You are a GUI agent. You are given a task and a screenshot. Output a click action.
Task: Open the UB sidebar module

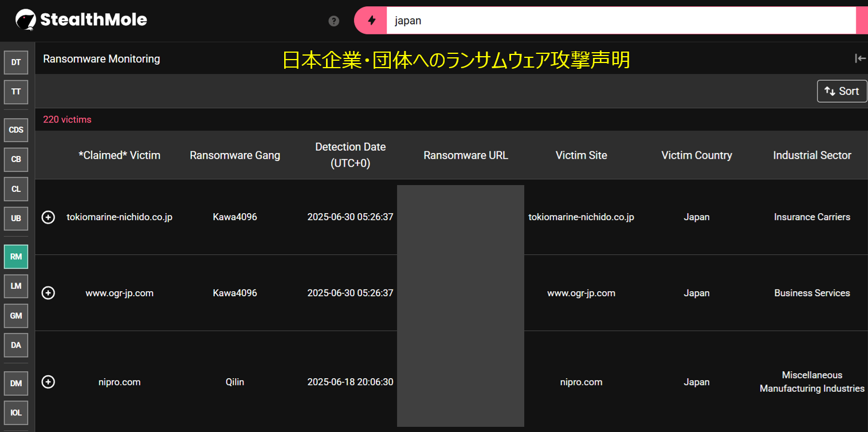click(16, 218)
